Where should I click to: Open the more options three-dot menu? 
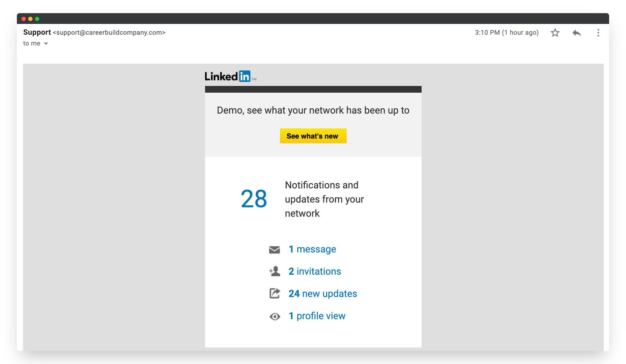pyautogui.click(x=598, y=33)
